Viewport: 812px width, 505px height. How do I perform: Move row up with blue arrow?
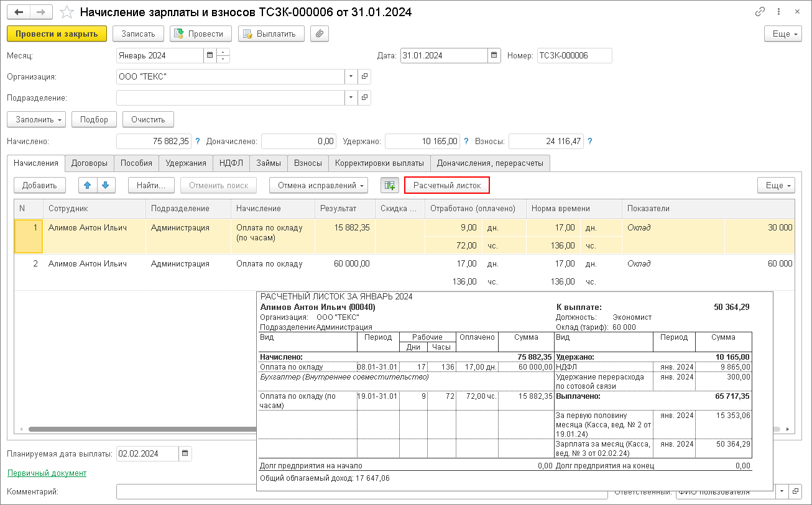click(x=88, y=185)
